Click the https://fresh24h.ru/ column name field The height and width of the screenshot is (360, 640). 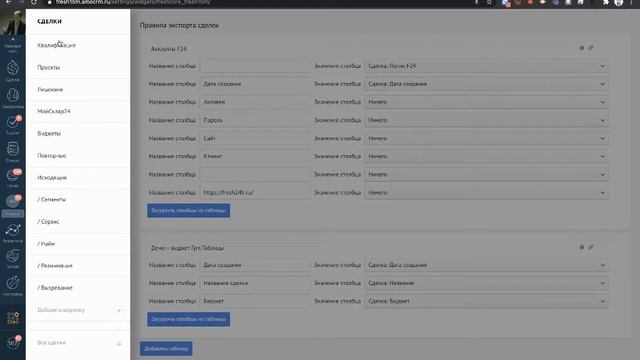coord(255,193)
